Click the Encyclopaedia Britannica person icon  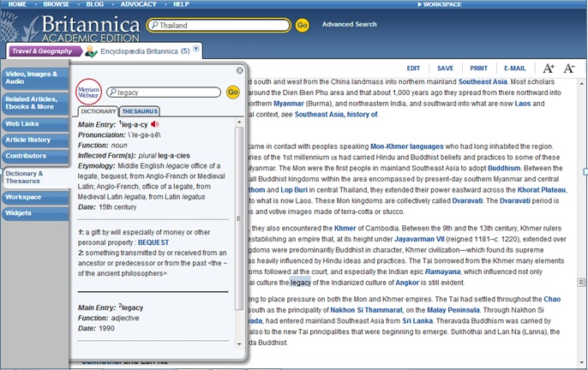click(x=91, y=51)
